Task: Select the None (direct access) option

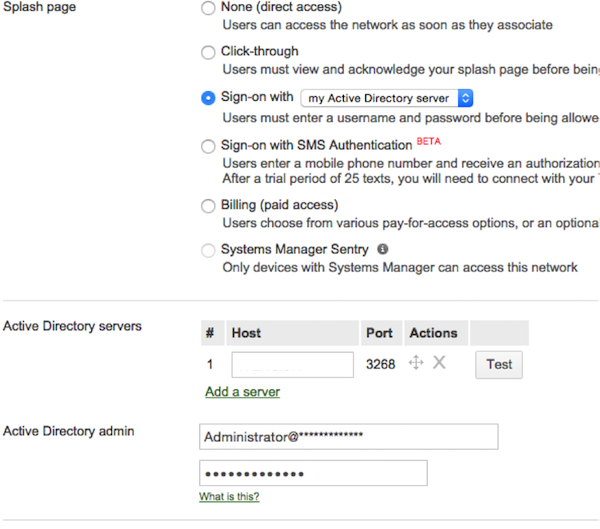Action: click(208, 8)
